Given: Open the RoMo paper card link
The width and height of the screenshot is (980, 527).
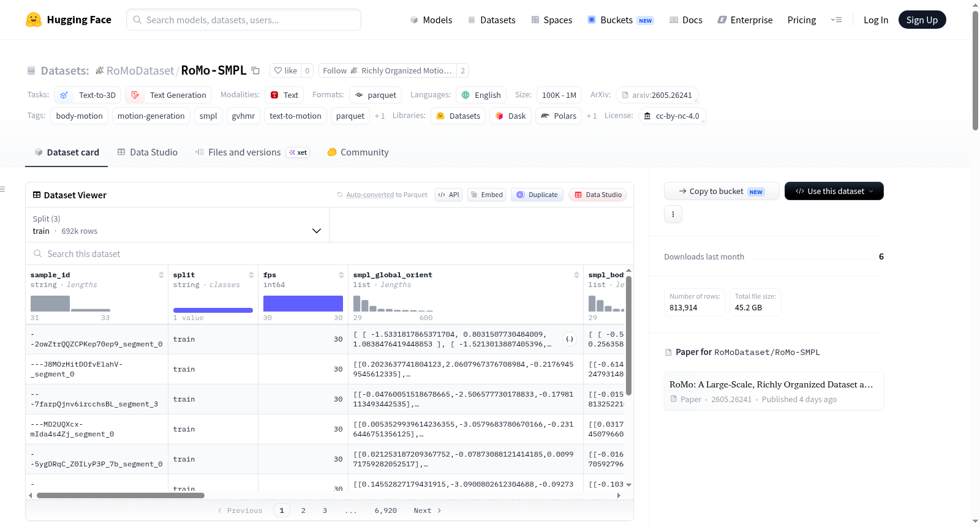Looking at the screenshot, I should pos(774,391).
